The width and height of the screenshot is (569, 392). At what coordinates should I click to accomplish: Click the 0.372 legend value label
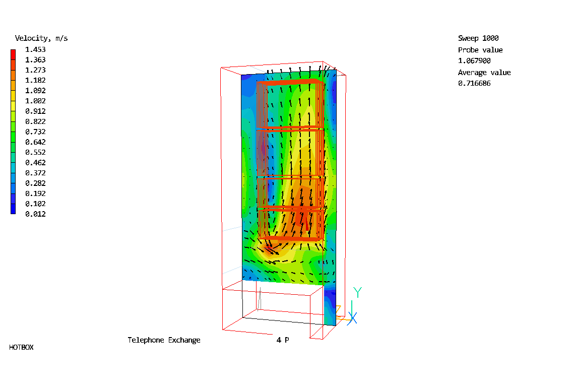tap(36, 173)
